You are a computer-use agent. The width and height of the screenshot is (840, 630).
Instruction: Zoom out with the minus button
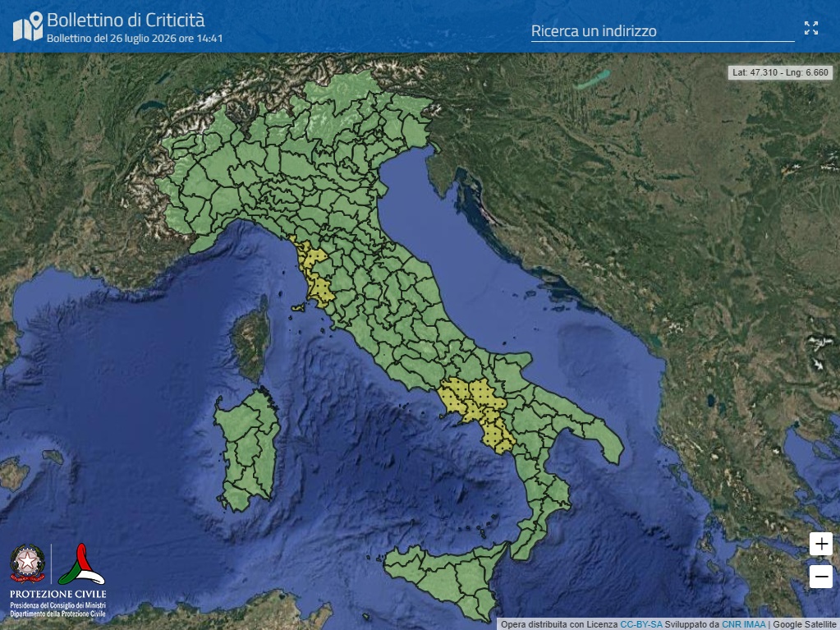pyautogui.click(x=821, y=577)
